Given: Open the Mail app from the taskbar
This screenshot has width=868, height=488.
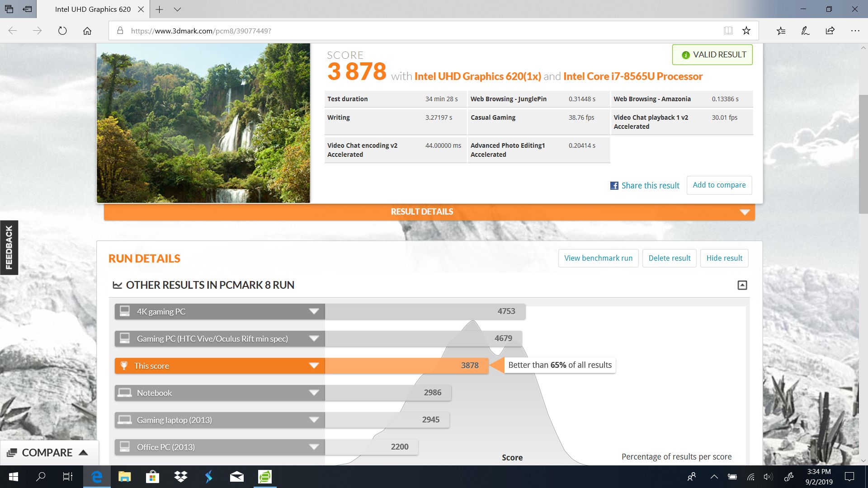Looking at the screenshot, I should click(x=237, y=477).
